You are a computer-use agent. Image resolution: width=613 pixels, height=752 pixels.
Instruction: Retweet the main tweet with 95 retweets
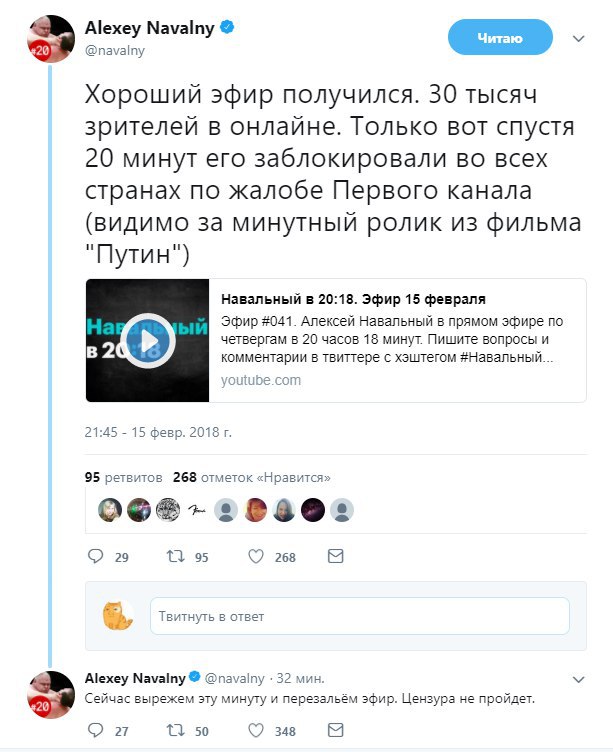pyautogui.click(x=175, y=556)
